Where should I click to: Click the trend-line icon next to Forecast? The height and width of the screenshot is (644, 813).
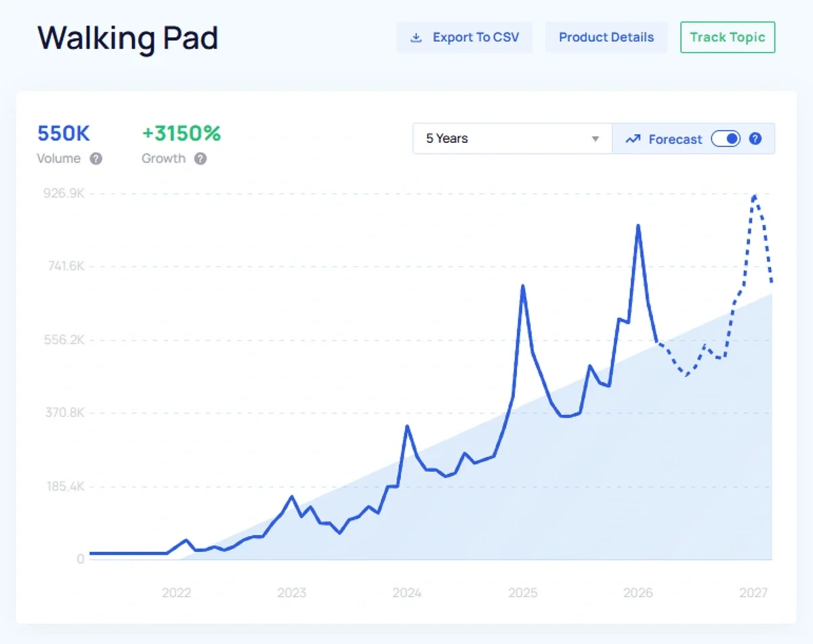pos(632,138)
